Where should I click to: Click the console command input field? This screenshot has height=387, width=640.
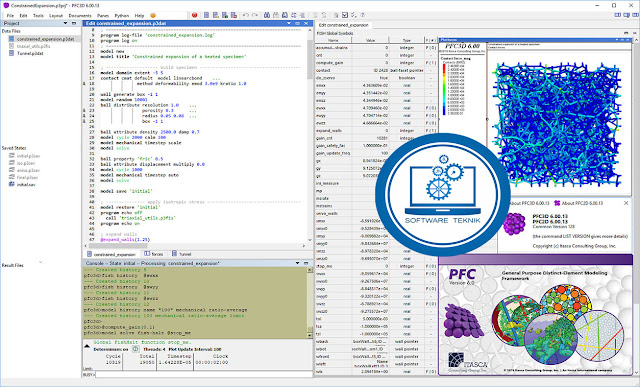pyautogui.click(x=204, y=374)
